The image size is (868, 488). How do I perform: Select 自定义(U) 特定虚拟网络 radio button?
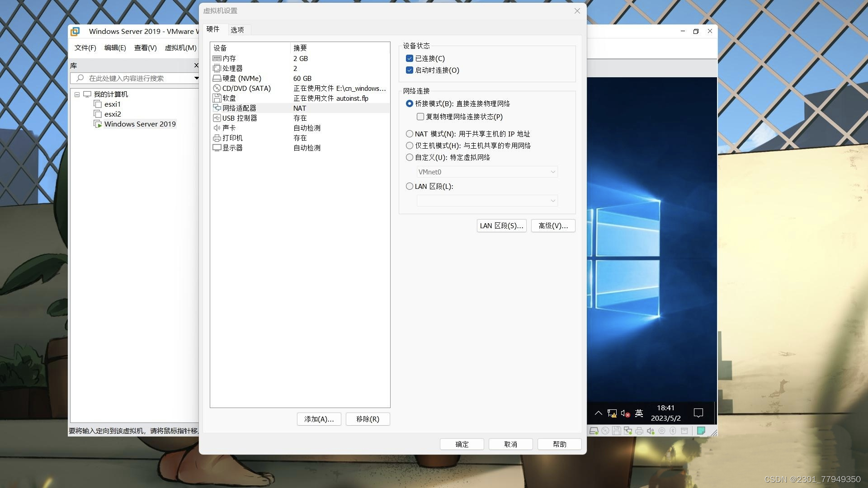pyautogui.click(x=410, y=157)
